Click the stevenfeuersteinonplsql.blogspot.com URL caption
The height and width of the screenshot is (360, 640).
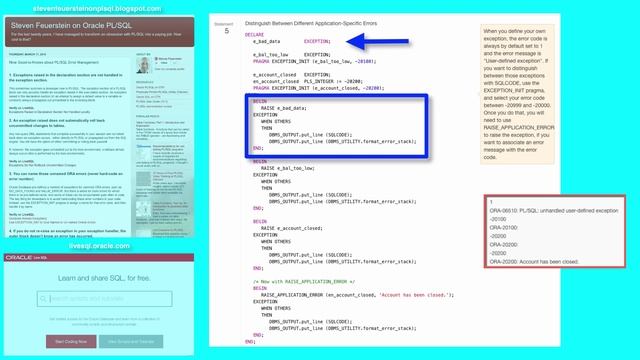tap(97, 9)
